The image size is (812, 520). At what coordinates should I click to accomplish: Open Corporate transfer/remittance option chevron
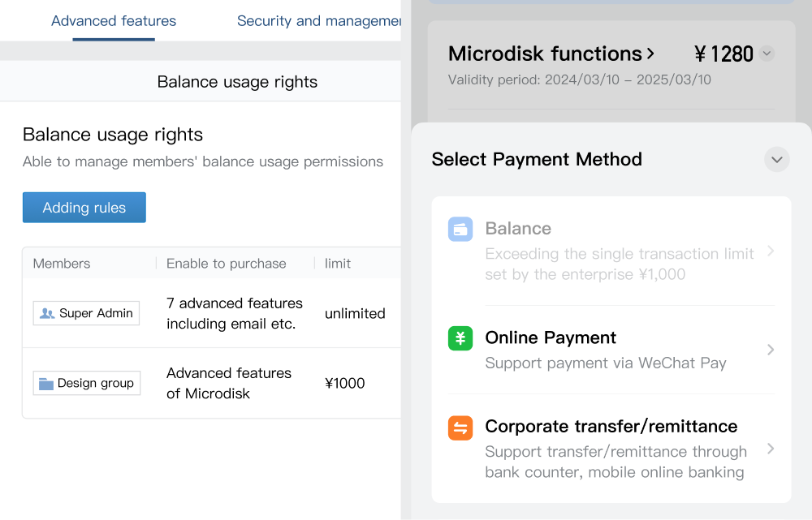(x=771, y=449)
